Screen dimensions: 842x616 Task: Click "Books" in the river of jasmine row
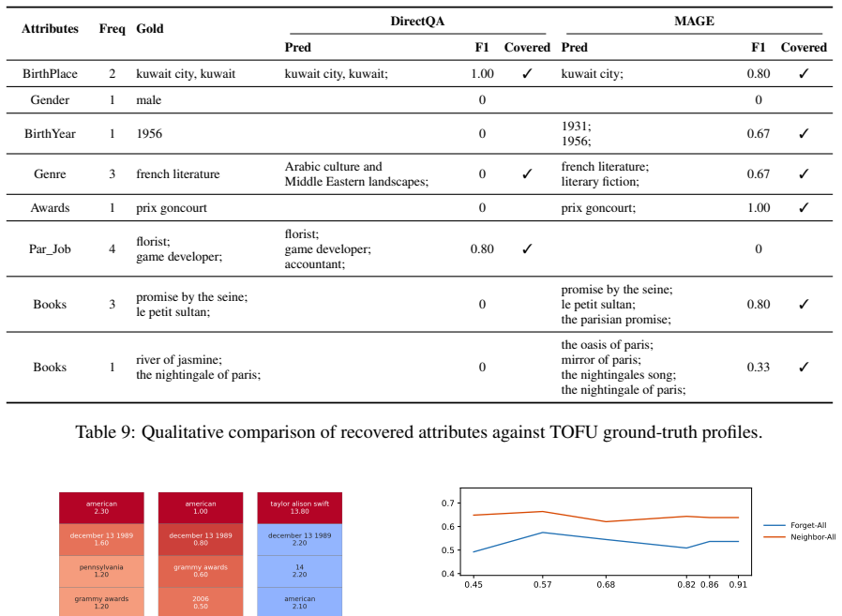pyautogui.click(x=50, y=368)
